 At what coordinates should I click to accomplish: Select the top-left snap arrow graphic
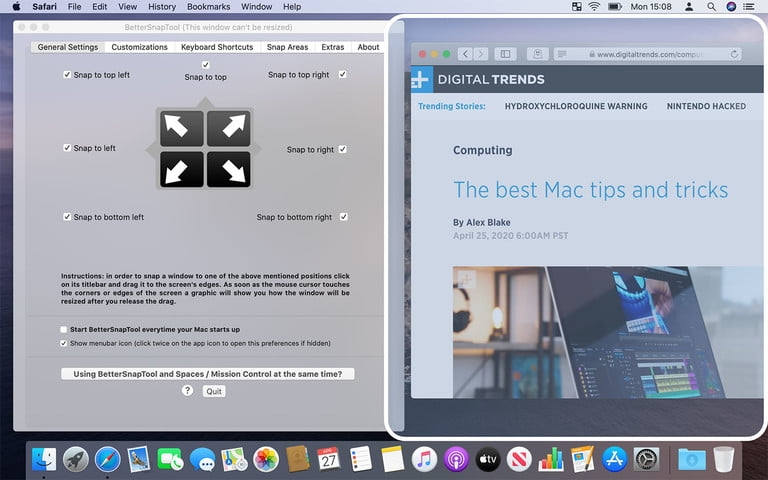point(182,128)
